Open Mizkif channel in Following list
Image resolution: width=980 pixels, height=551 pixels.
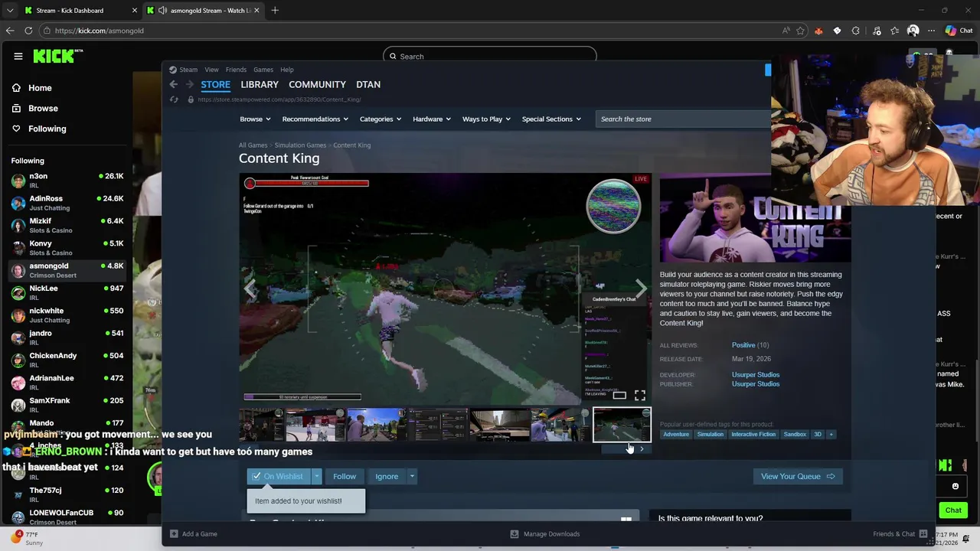click(x=67, y=225)
